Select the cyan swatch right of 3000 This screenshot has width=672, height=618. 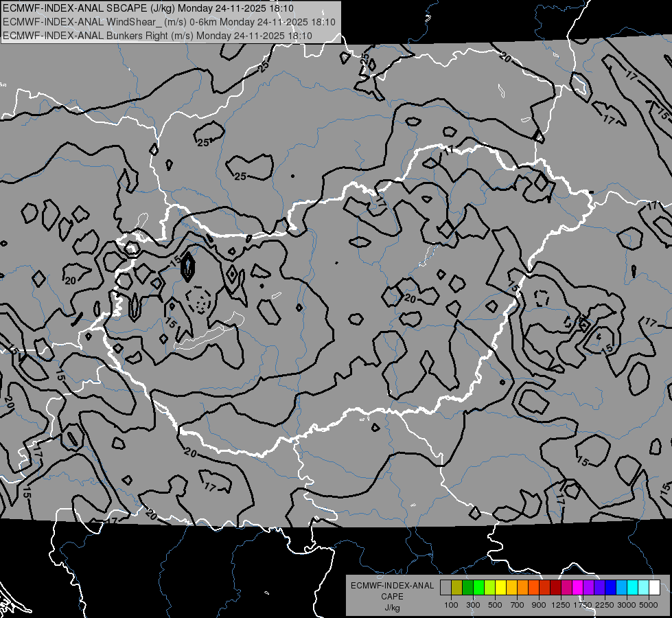[633, 588]
